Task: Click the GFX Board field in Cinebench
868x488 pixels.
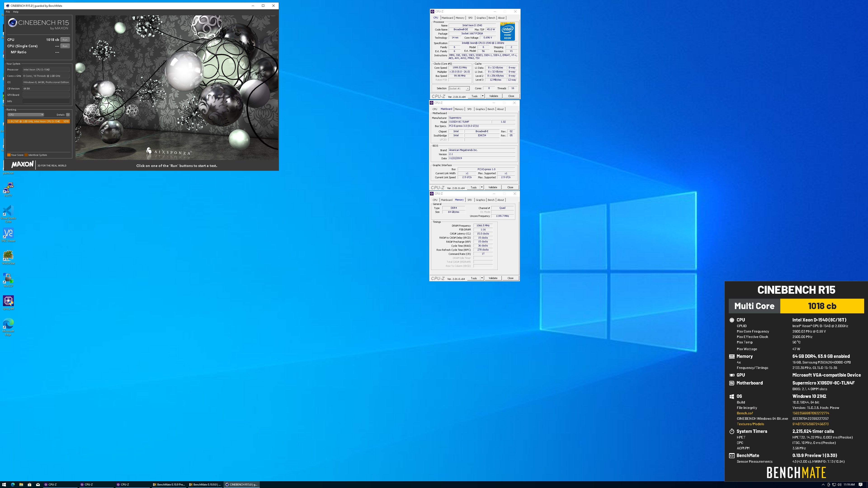Action: tap(46, 95)
